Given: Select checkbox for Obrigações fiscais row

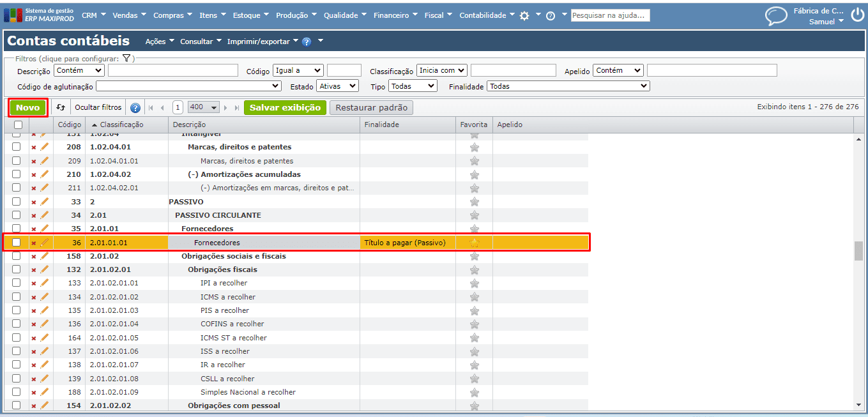Looking at the screenshot, I should (x=17, y=269).
